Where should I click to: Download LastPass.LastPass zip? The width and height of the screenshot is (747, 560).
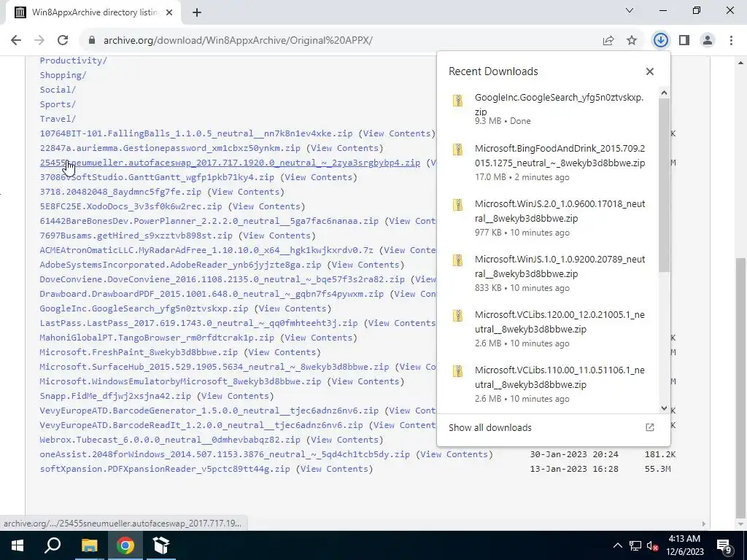(198, 323)
